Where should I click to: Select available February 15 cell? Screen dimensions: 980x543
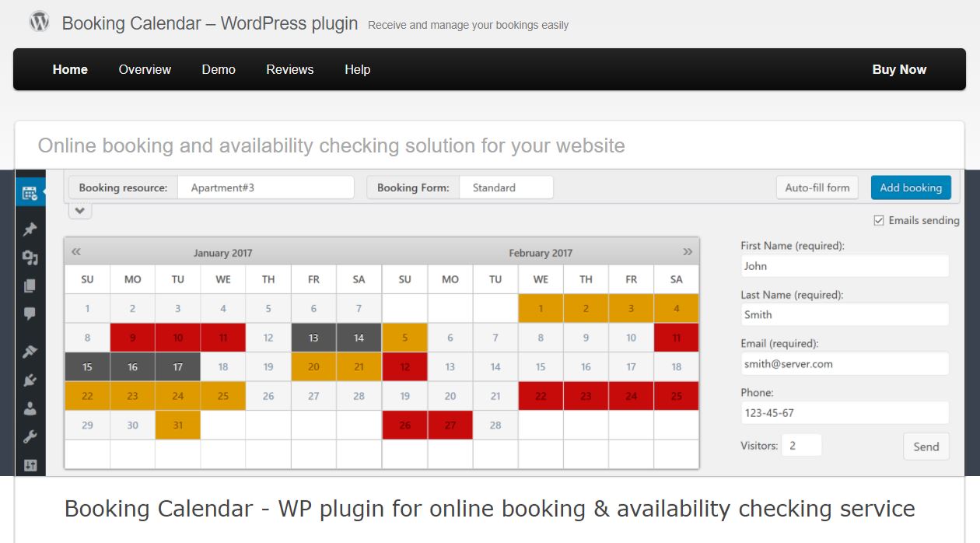(541, 366)
